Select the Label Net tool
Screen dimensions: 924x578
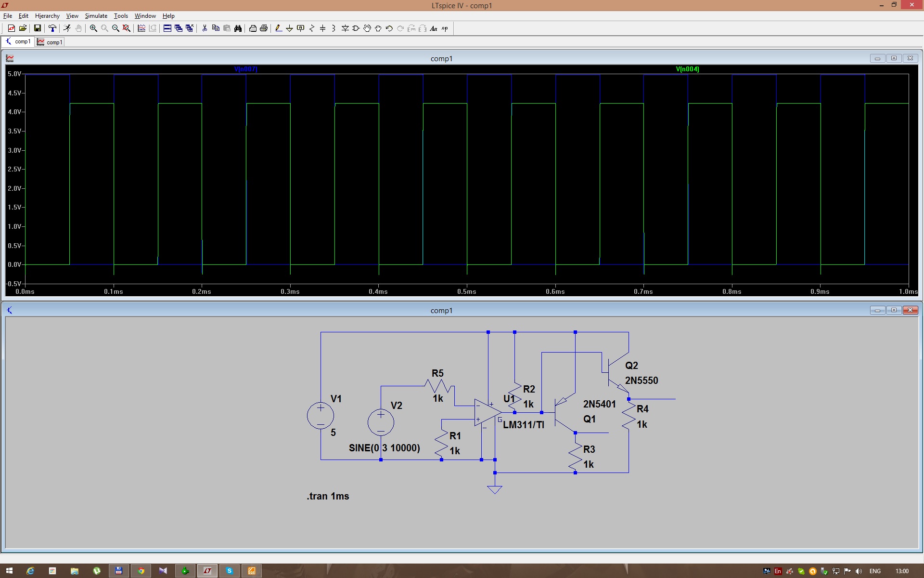[x=301, y=28]
